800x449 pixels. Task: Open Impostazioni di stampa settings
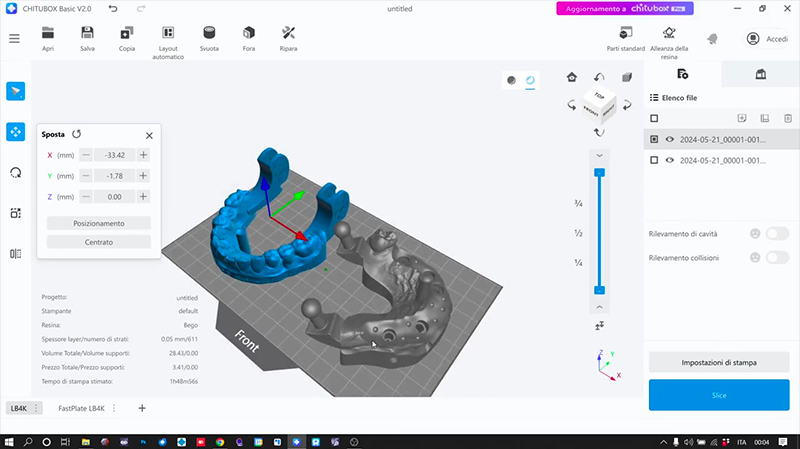click(x=718, y=362)
